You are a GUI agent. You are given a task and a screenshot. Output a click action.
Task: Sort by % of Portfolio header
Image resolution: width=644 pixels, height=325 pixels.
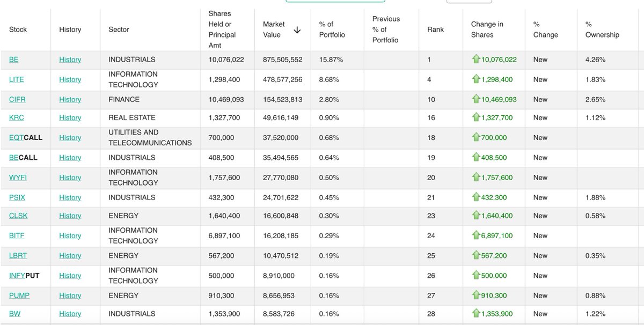[x=332, y=29]
